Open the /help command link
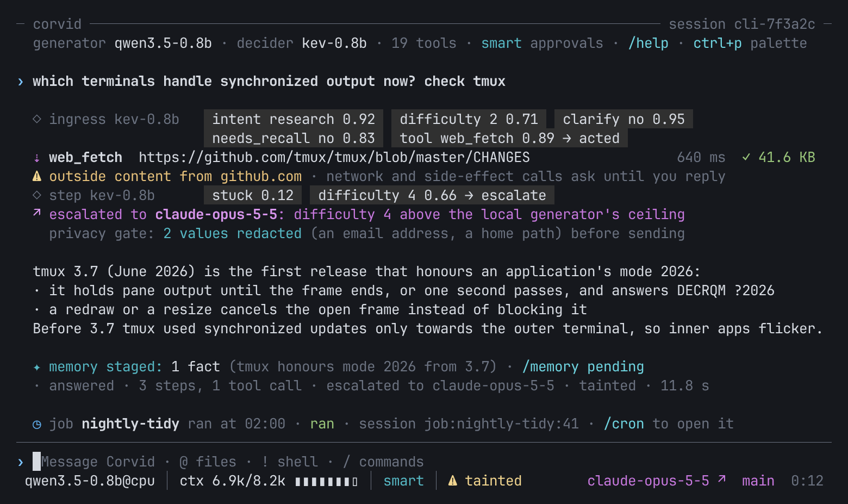The width and height of the screenshot is (848, 504). (648, 43)
